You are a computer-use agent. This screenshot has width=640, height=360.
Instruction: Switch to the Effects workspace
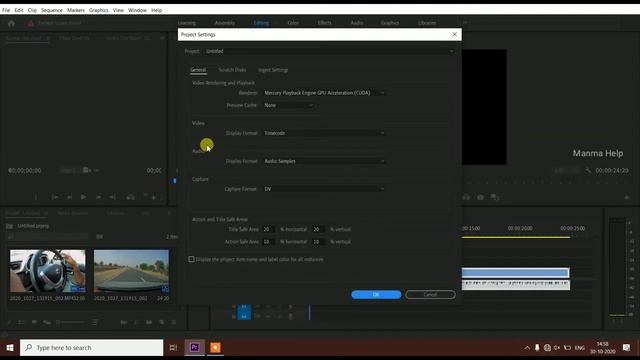pyautogui.click(x=324, y=23)
